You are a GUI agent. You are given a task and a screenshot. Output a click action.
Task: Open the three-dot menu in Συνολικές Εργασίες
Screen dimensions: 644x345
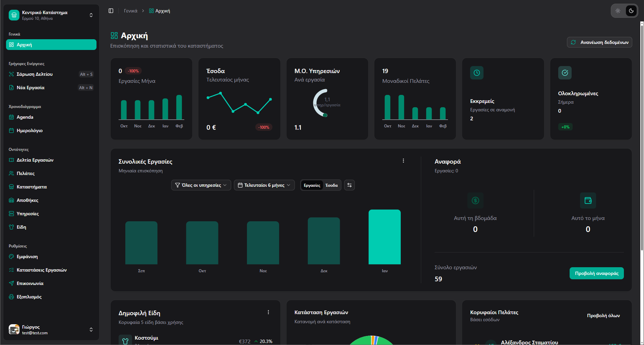pyautogui.click(x=403, y=161)
